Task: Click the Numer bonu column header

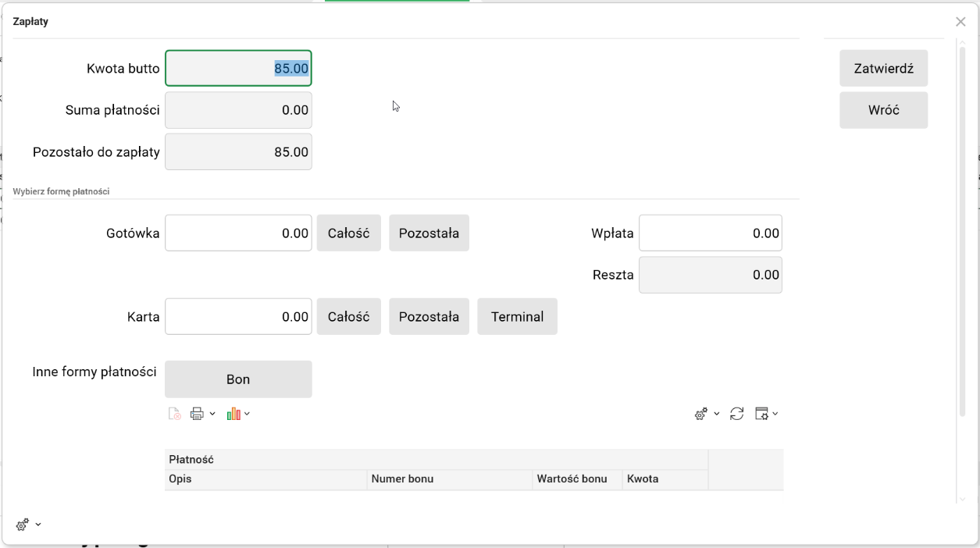Action: click(449, 479)
